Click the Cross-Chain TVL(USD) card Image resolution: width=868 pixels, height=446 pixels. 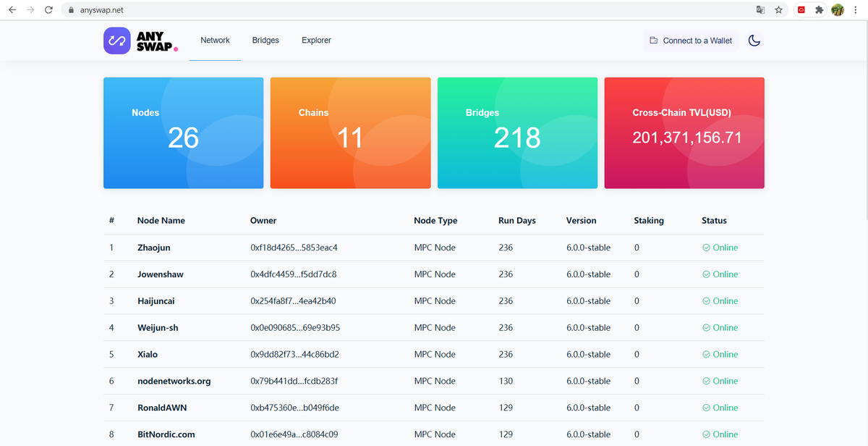point(684,133)
